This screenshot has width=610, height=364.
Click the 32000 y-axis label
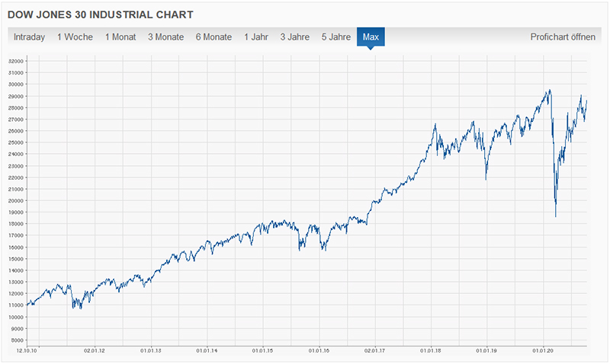pos(15,61)
